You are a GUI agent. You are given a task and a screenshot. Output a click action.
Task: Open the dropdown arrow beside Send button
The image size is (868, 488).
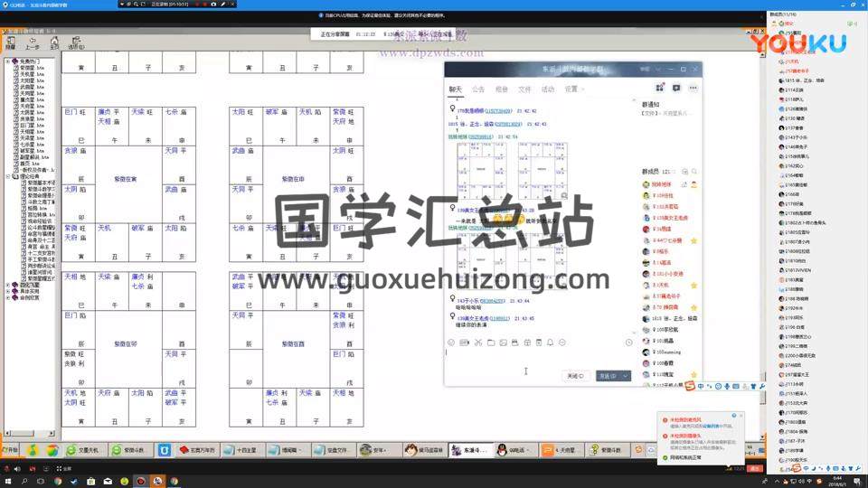(x=625, y=375)
